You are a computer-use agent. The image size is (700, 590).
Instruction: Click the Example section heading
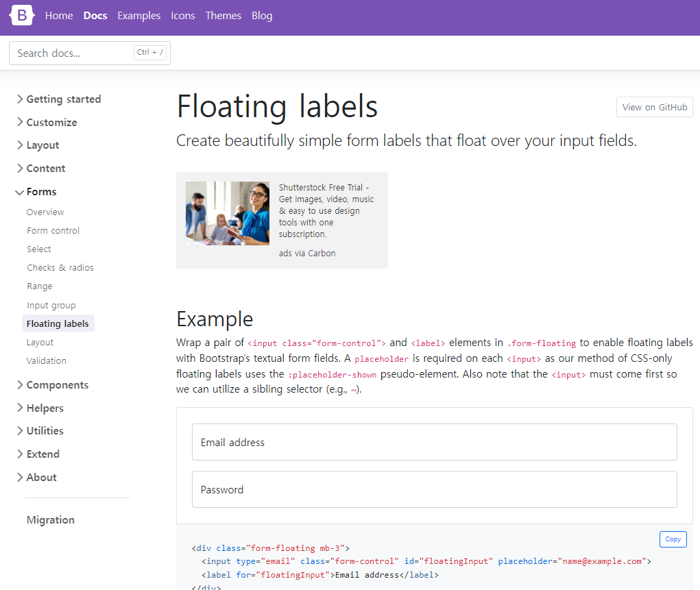[x=215, y=319]
